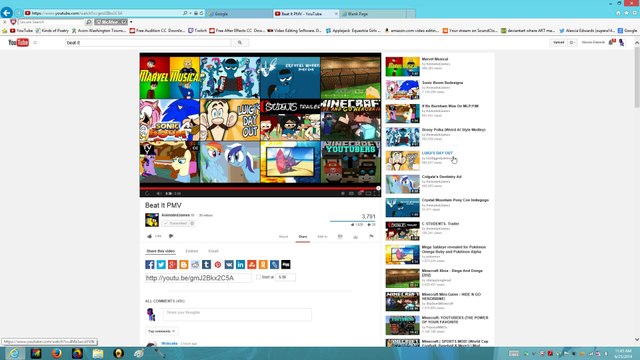Go back with browser back arrow

click(x=7, y=13)
